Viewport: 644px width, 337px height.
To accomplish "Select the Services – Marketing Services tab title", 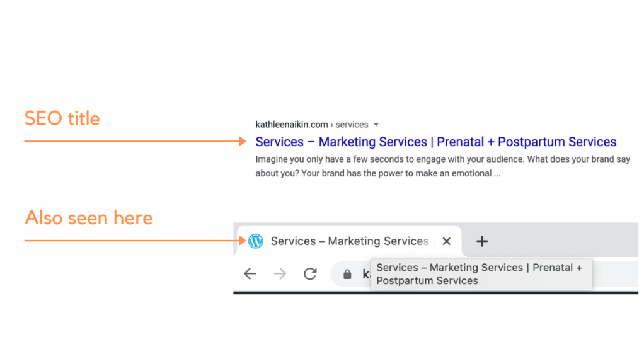I will [349, 241].
